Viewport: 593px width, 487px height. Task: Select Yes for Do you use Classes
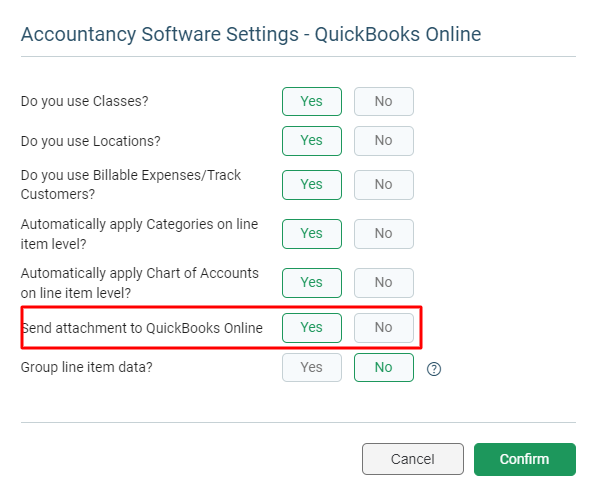[312, 101]
